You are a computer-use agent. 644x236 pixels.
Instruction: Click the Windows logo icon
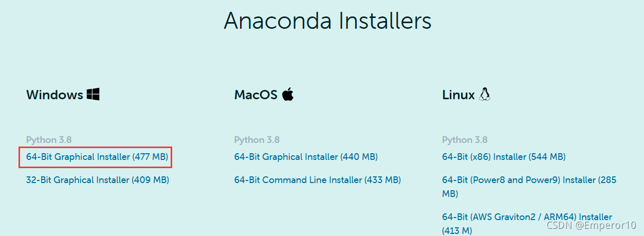click(93, 94)
